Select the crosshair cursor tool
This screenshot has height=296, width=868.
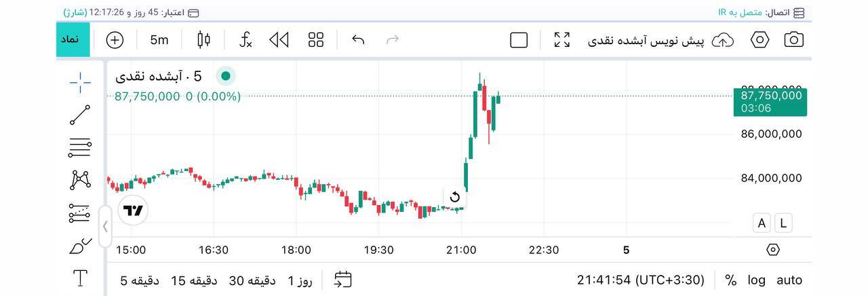[80, 82]
